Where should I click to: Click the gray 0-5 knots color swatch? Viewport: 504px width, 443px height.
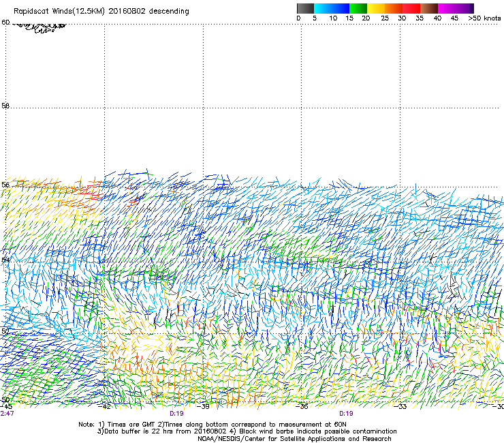tap(305, 8)
